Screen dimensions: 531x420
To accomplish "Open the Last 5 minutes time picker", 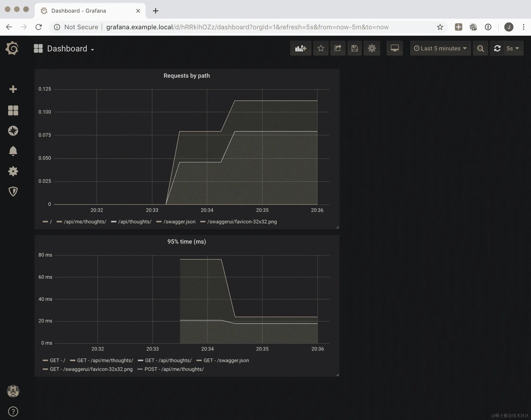I will click(x=440, y=48).
